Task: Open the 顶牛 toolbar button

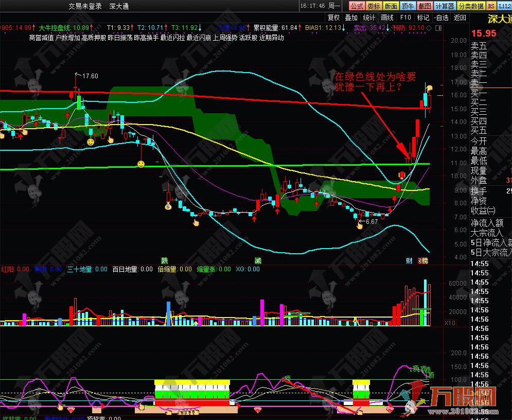Action: point(408,6)
